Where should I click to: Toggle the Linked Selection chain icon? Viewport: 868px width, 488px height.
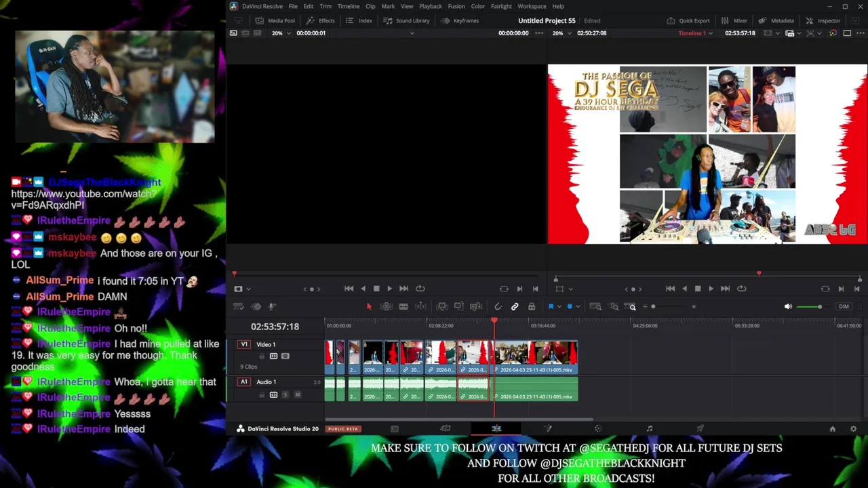click(515, 307)
